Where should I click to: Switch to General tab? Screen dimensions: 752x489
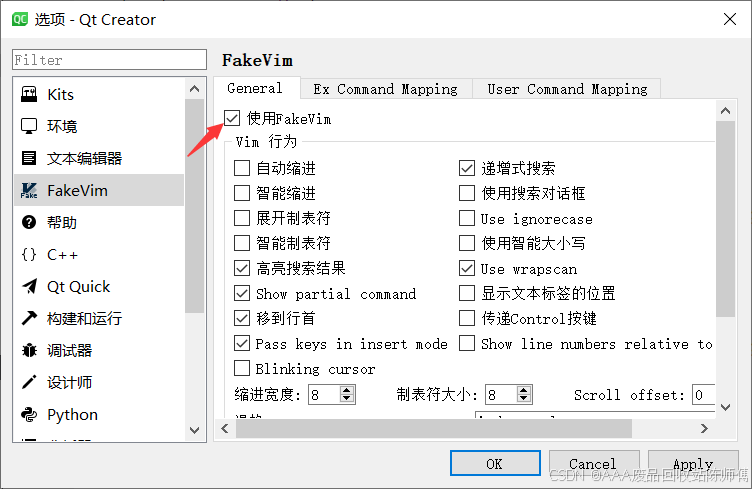[255, 88]
